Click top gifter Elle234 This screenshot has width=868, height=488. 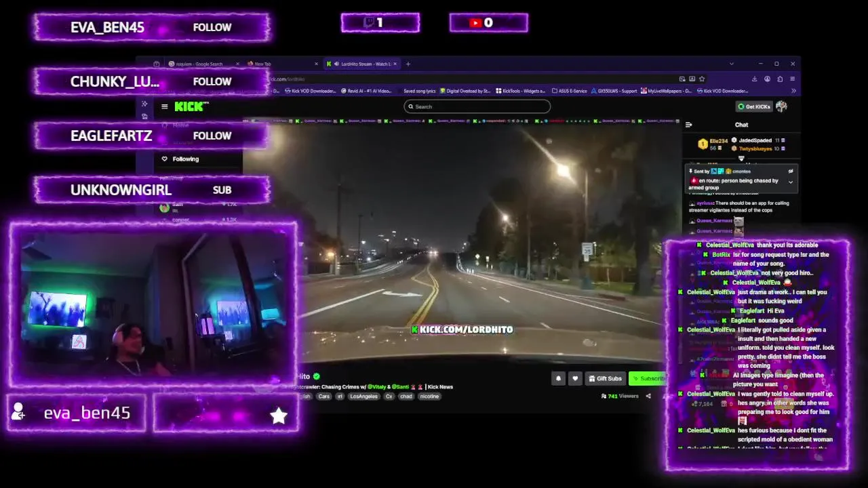pos(719,141)
